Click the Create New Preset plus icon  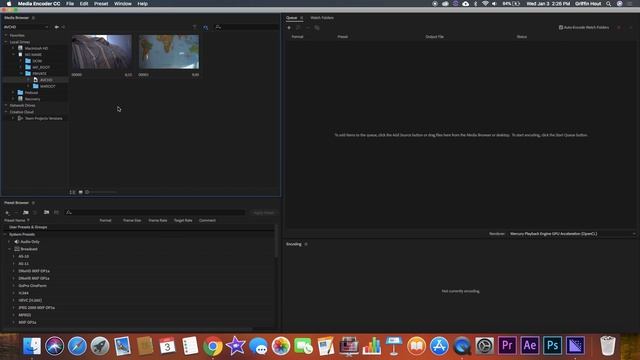click(x=7, y=213)
